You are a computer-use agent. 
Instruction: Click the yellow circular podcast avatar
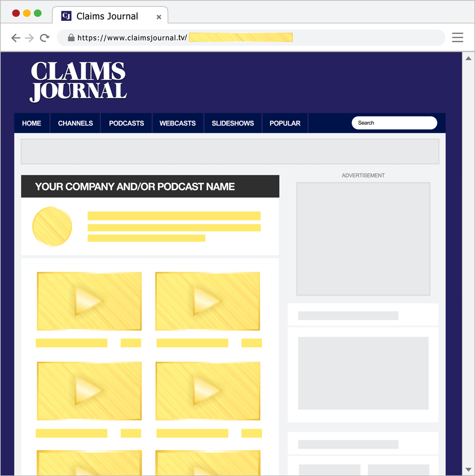pos(52,227)
